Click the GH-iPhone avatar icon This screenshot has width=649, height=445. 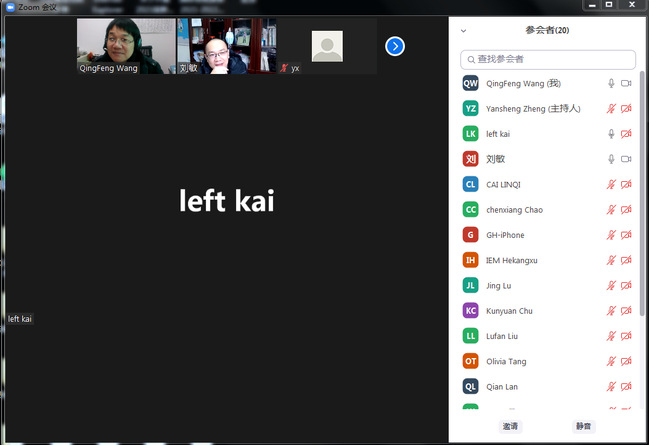click(470, 235)
